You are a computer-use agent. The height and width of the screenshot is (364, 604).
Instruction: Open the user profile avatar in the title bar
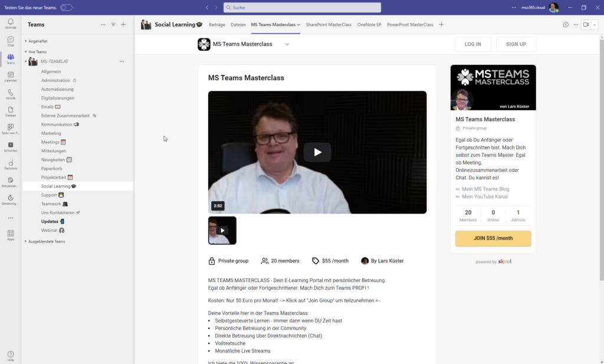[553, 7]
